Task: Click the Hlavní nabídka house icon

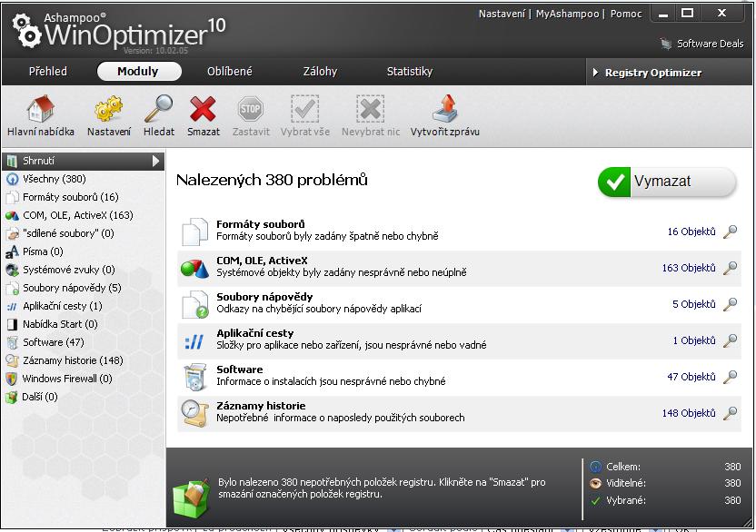Action: click(41, 108)
